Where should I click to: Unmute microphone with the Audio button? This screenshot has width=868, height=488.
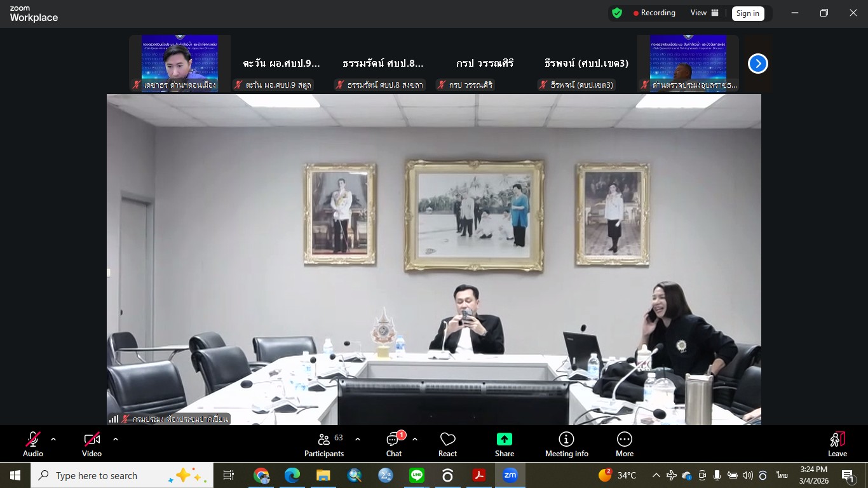coord(33,444)
